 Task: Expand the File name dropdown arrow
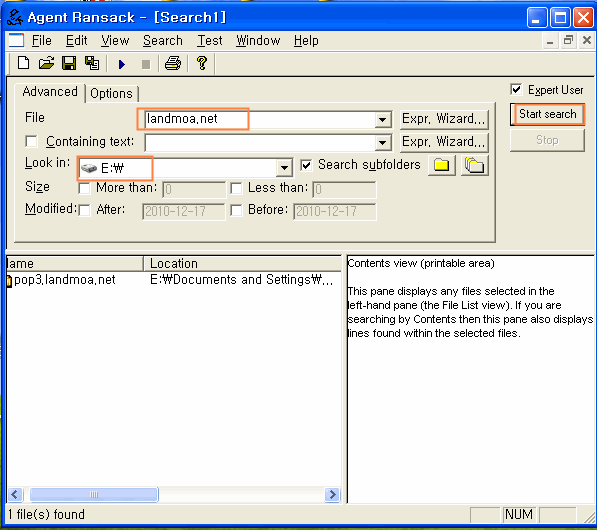(382, 120)
